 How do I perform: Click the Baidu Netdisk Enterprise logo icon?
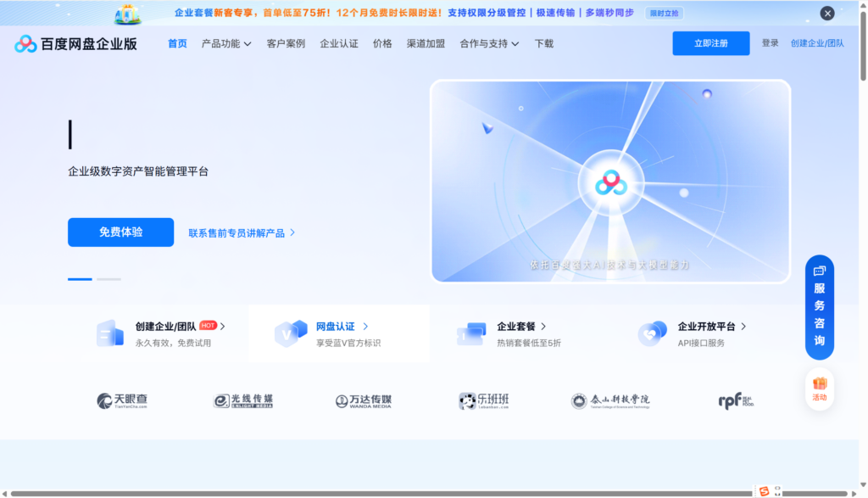[x=24, y=42]
